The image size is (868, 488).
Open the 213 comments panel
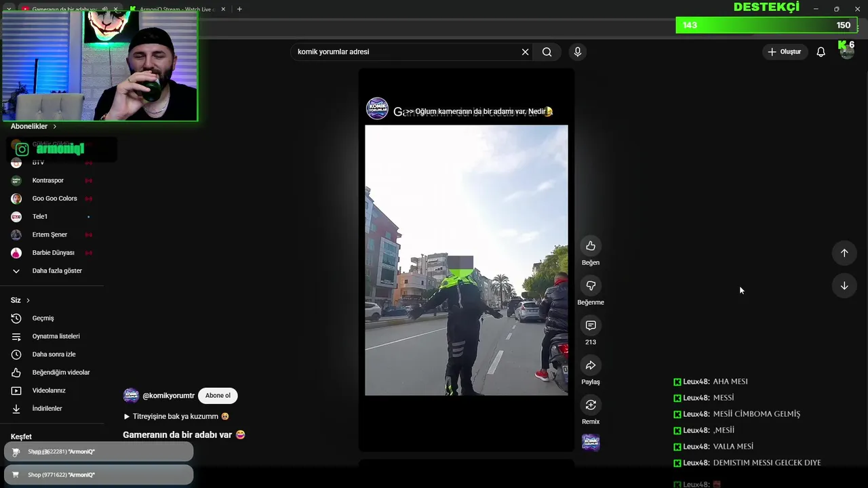tap(591, 326)
